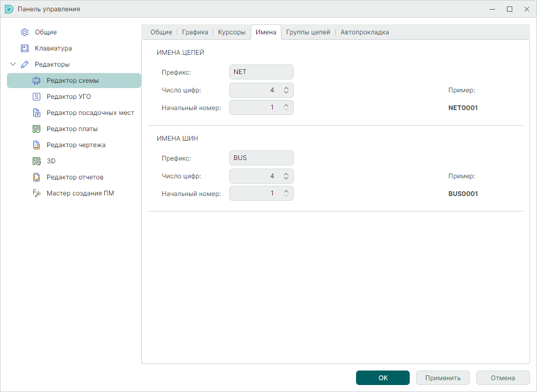This screenshot has height=392, width=537.
Task: Switch to the Графика tab
Action: (195, 32)
